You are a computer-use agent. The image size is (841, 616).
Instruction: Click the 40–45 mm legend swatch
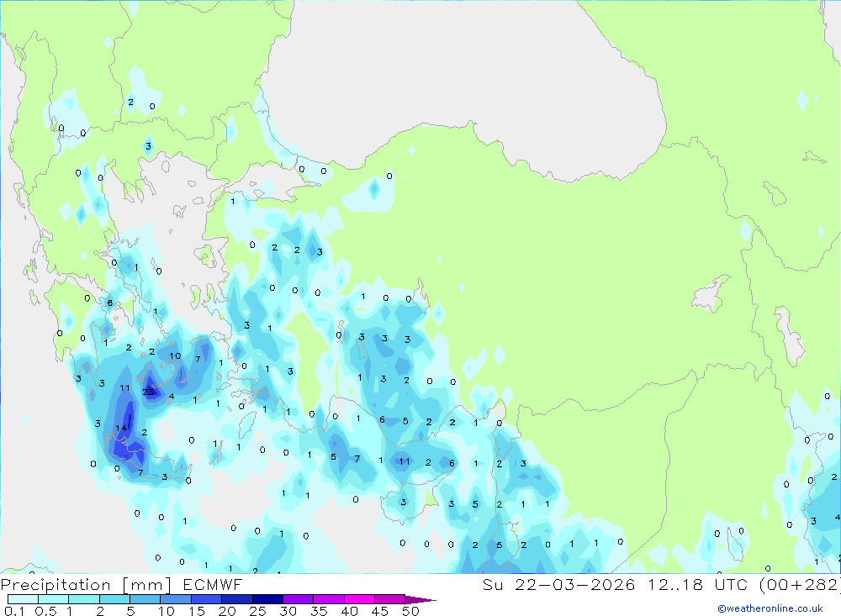(x=359, y=599)
